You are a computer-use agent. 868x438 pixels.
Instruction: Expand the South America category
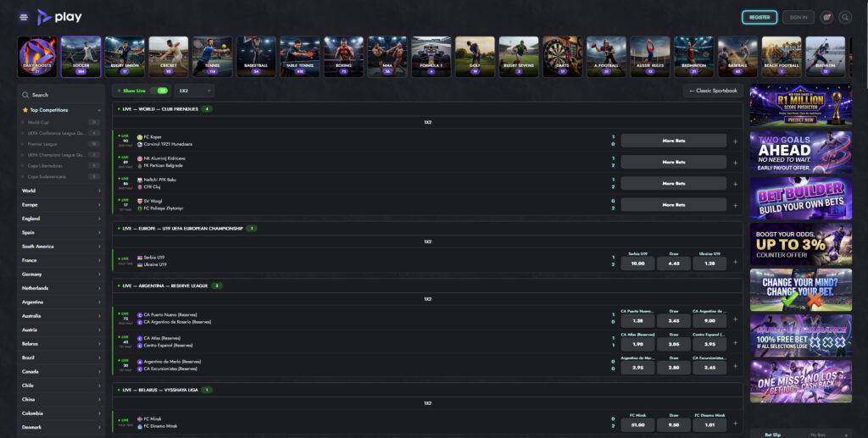(61, 246)
